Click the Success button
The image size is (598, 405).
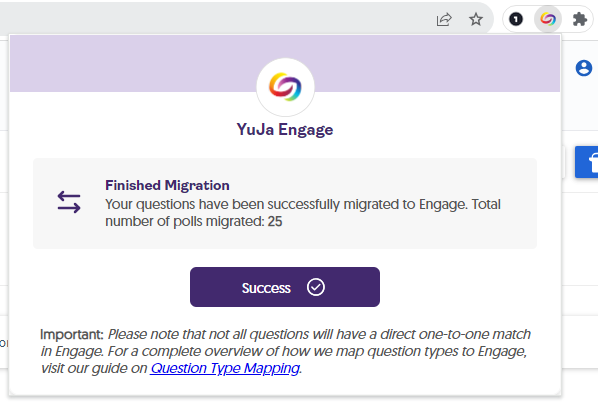pos(285,287)
